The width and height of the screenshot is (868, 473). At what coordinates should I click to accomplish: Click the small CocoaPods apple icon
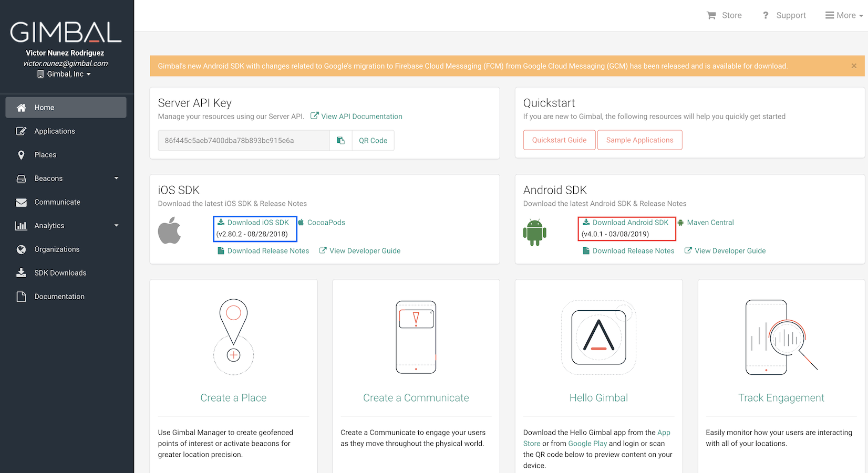coord(301,222)
